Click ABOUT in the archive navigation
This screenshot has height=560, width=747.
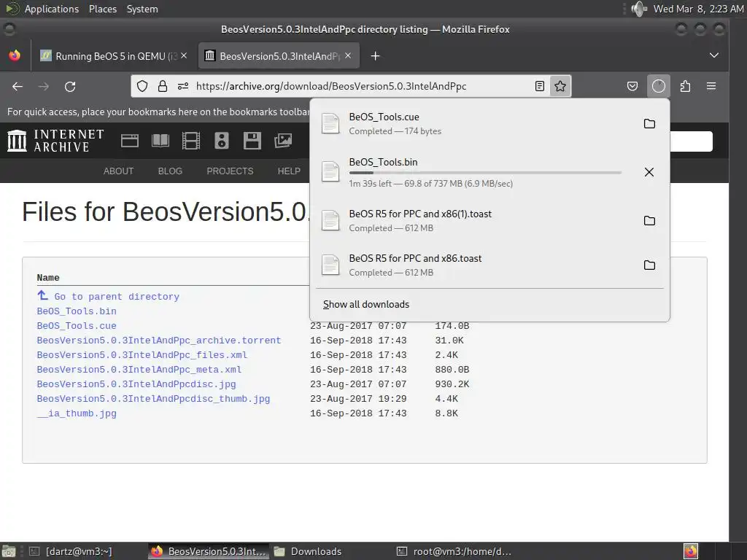[119, 171]
